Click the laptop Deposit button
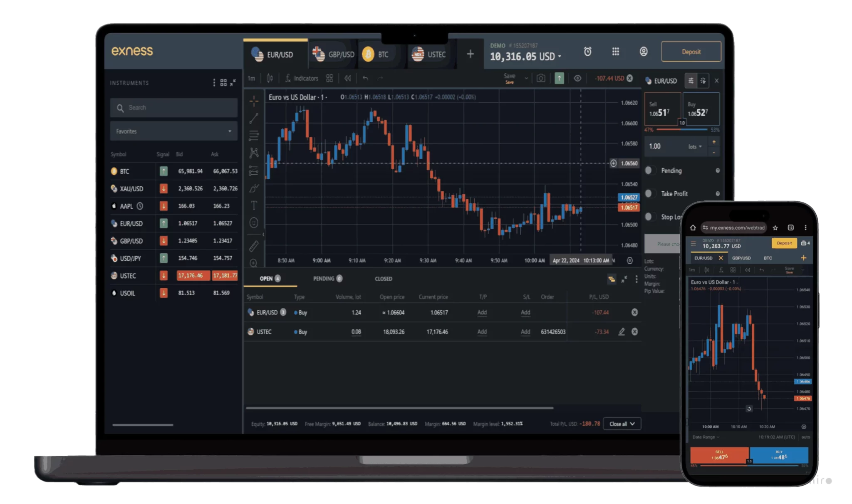Image resolution: width=852 pixels, height=504 pixels. (691, 52)
